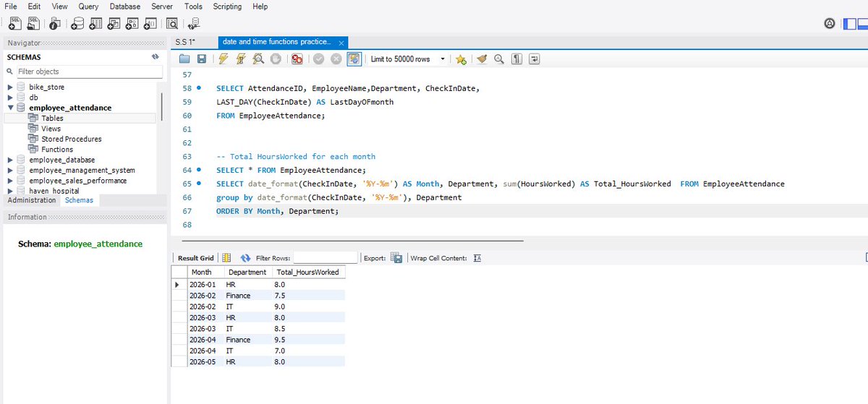The height and width of the screenshot is (404, 868).
Task: Open the Help menu
Action: 260,7
